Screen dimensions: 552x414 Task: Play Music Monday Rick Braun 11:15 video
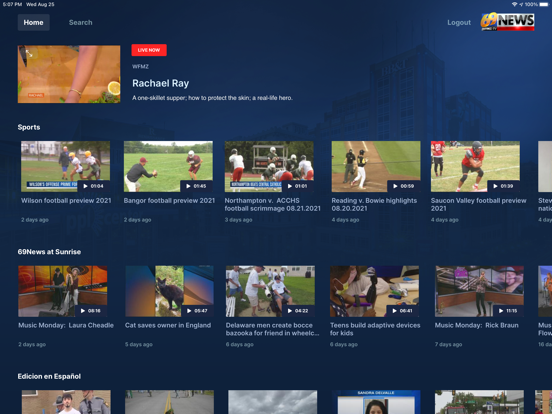click(x=508, y=310)
